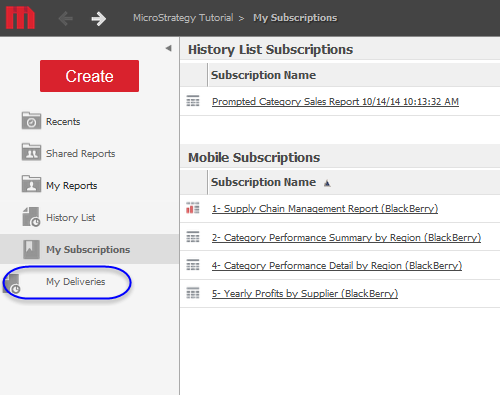The height and width of the screenshot is (395, 500).
Task: Open the History List icon
Action: [31, 217]
